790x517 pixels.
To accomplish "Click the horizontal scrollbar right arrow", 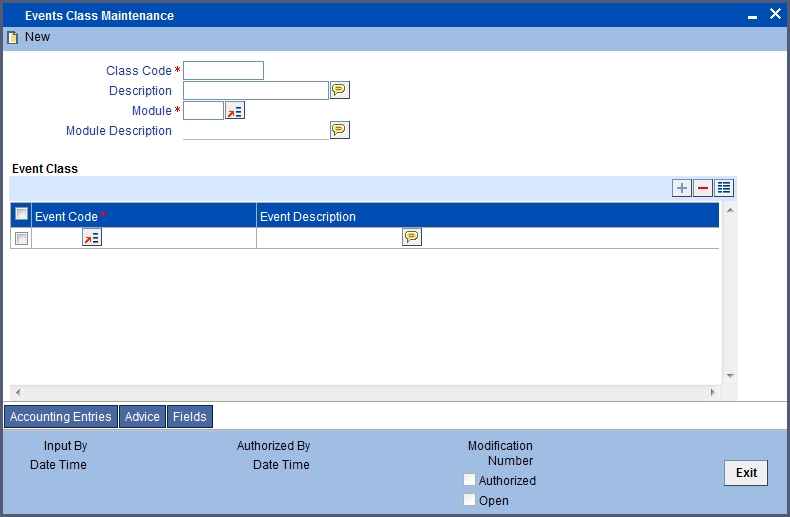I will [712, 392].
